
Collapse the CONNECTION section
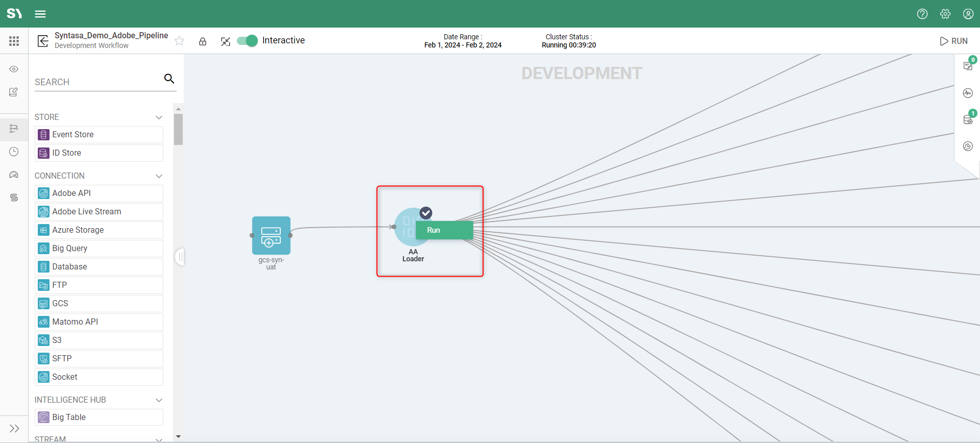(x=159, y=176)
